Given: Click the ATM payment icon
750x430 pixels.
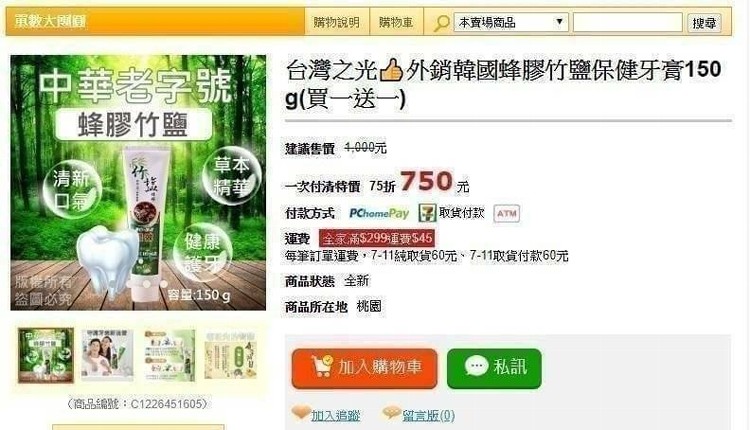Looking at the screenshot, I should 507,213.
